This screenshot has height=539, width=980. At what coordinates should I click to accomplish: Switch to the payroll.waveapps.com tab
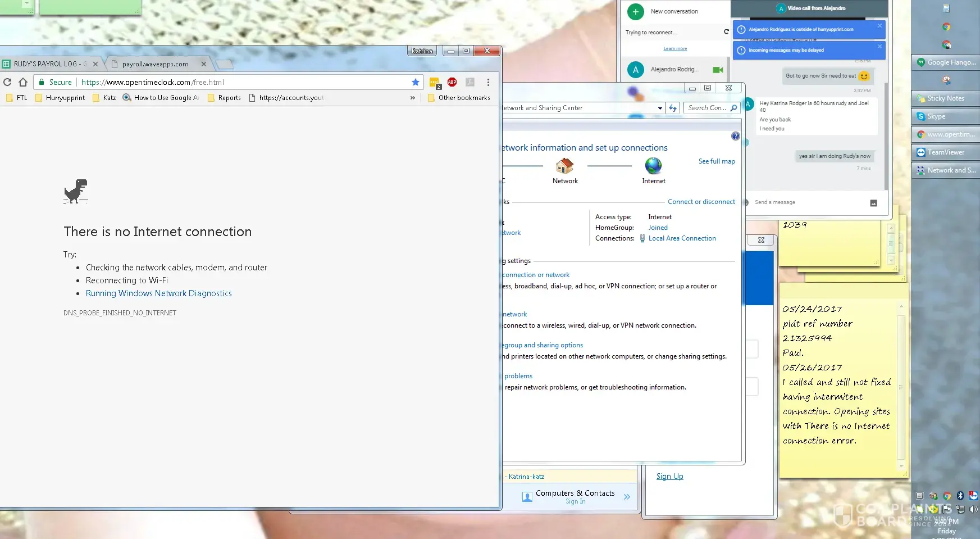point(156,64)
